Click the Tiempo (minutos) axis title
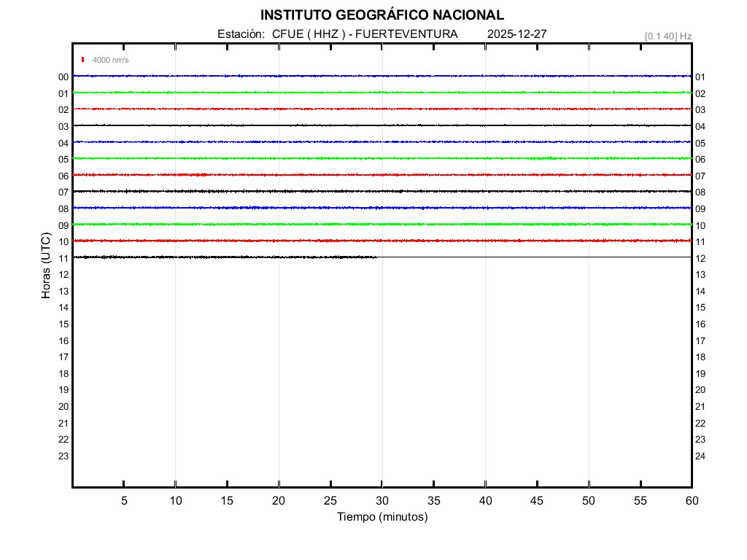This screenshot has width=747, height=560. 382,517
